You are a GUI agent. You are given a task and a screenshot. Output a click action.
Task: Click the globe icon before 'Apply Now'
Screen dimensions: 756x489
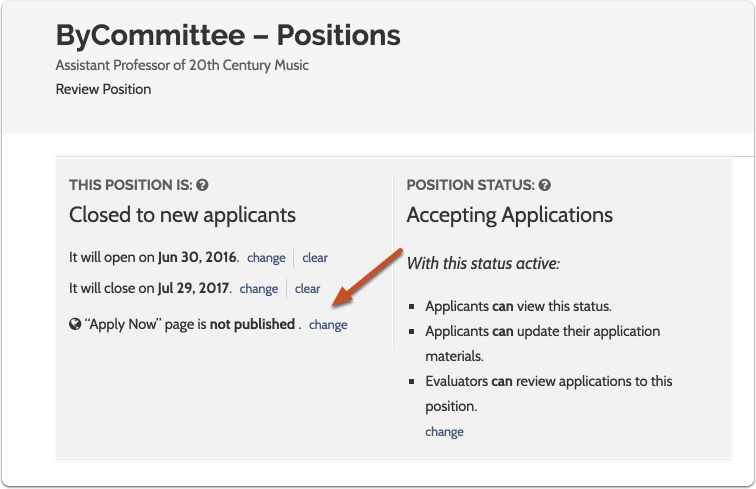[x=75, y=324]
